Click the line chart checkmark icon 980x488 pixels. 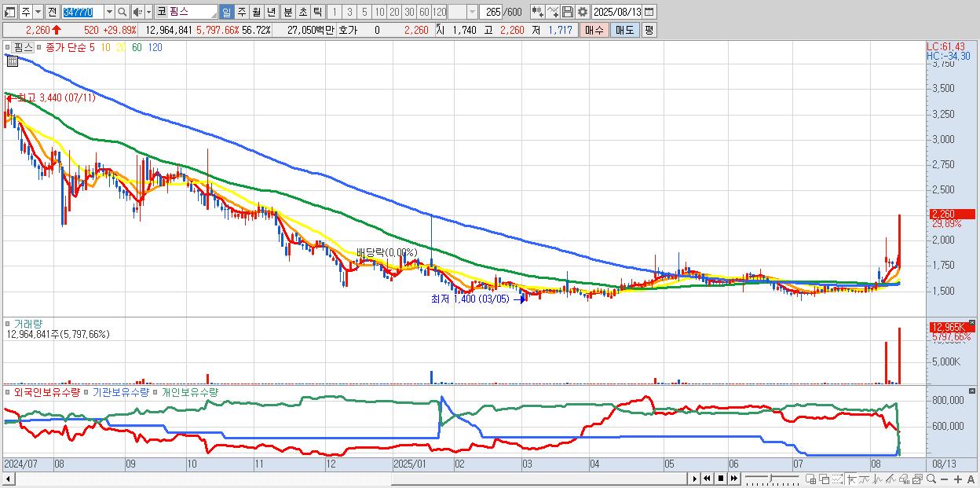[553, 12]
